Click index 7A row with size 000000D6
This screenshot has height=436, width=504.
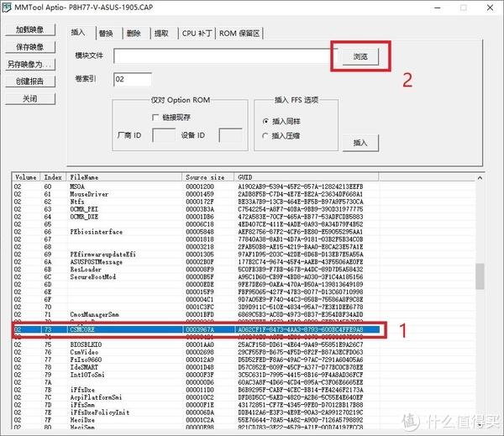point(196,382)
